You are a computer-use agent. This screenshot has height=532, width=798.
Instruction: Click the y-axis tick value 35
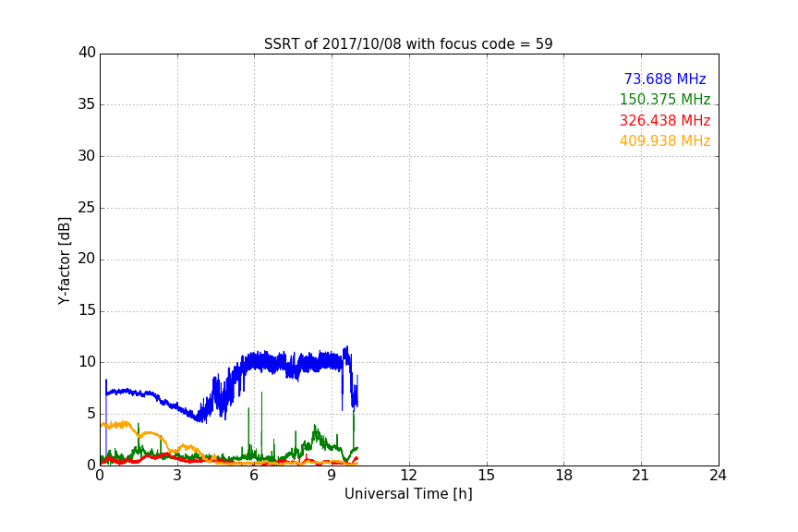[87, 104]
